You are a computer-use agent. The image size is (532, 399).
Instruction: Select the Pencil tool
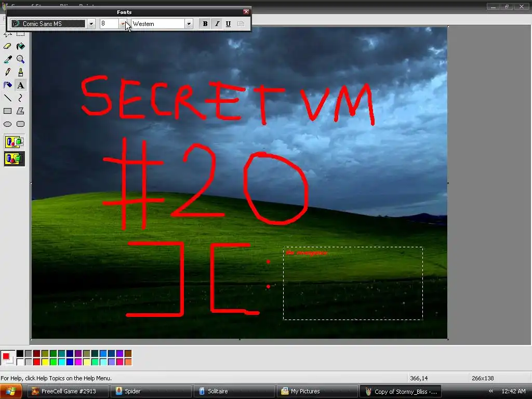[x=7, y=72]
